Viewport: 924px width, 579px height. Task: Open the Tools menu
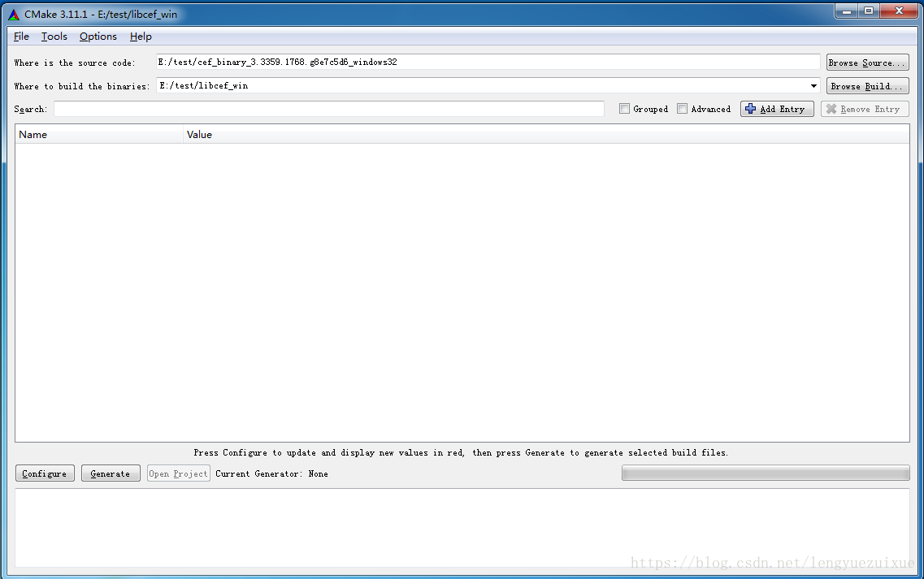coord(54,37)
